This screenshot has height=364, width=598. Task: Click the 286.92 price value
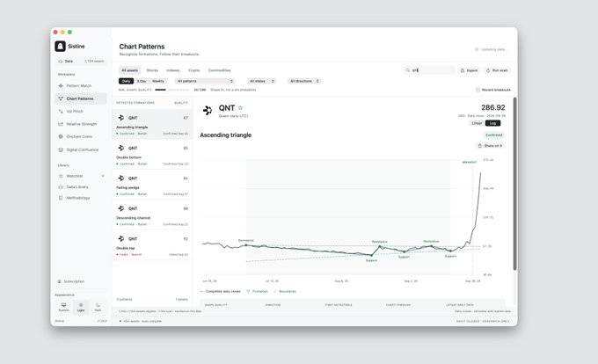coord(493,107)
